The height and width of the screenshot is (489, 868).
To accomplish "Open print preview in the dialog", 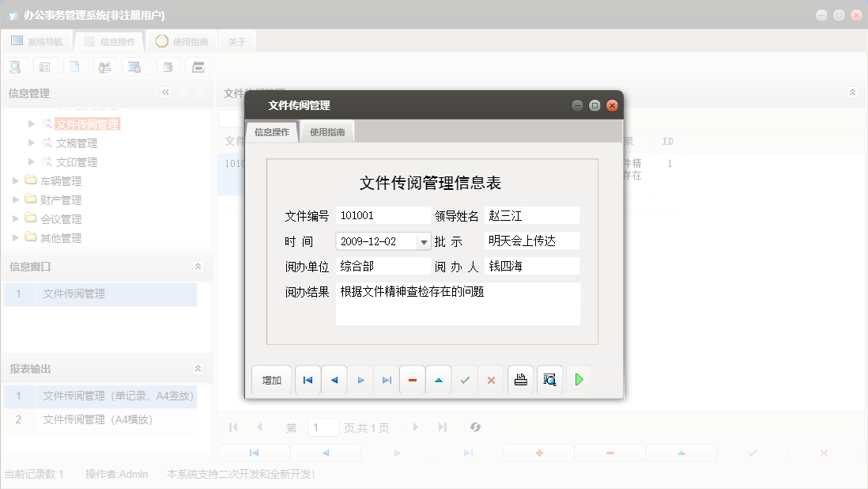I will [x=549, y=380].
